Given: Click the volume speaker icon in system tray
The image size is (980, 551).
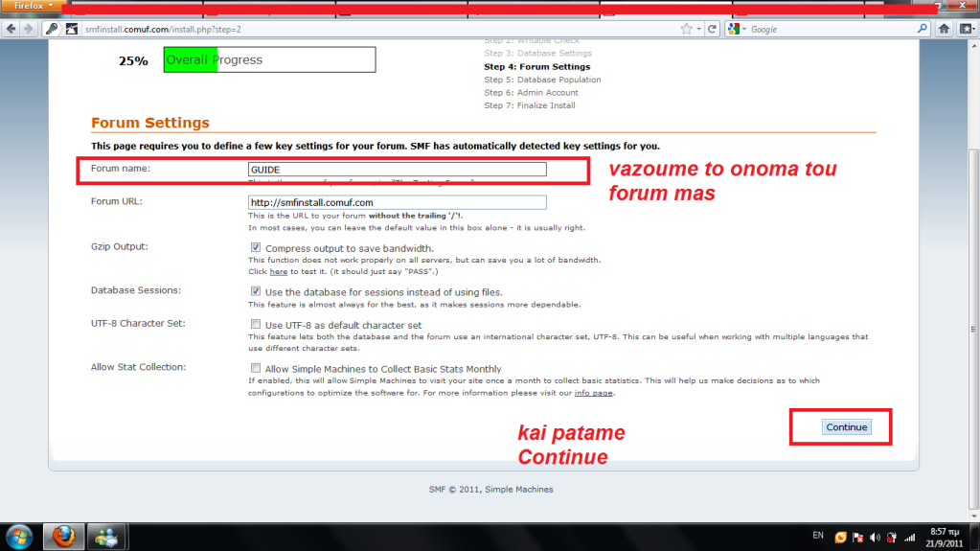Looking at the screenshot, I should (875, 536).
